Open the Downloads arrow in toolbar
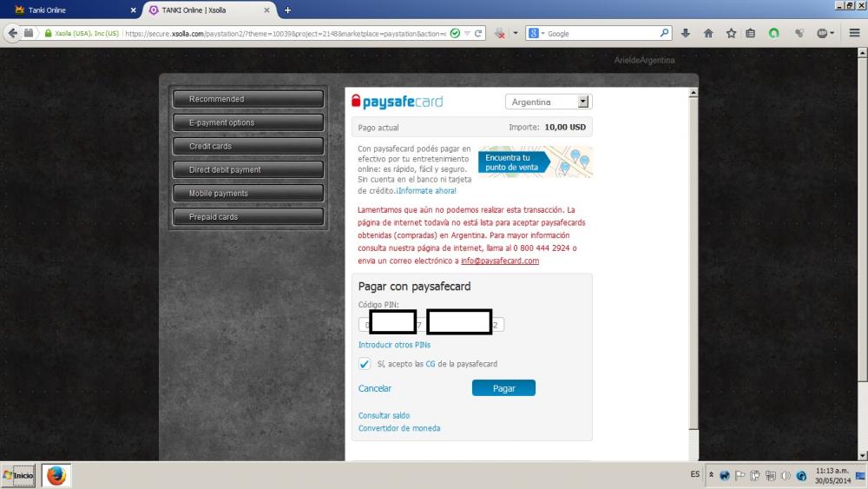Screen dimensions: 868x489 pyautogui.click(x=686, y=33)
